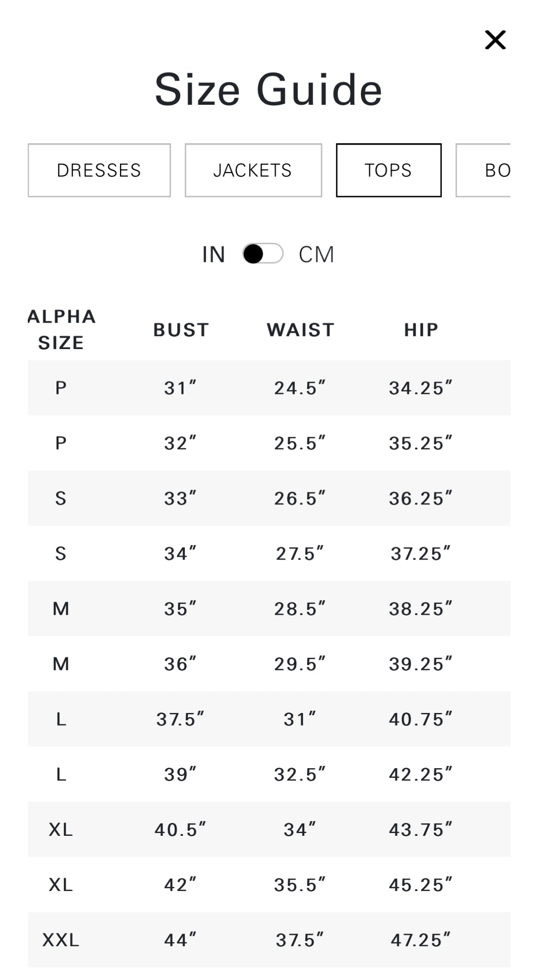Click the 31" waist measurement

coord(300,719)
